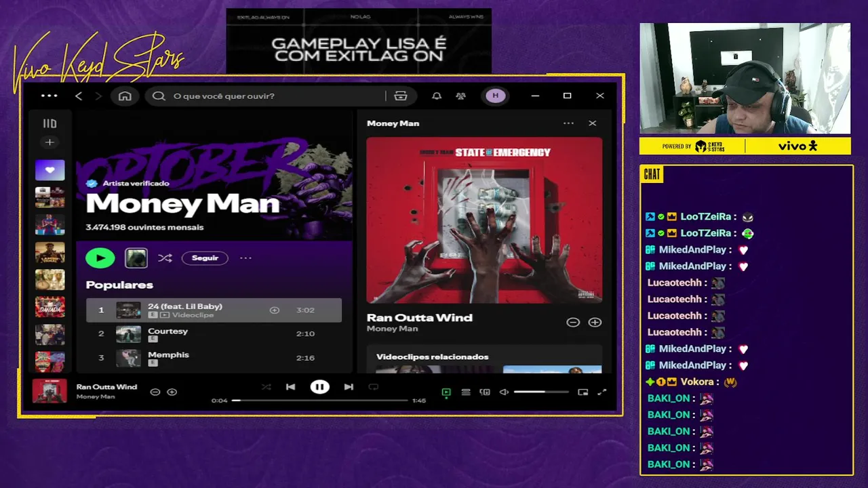Open the miniplayer icon
This screenshot has width=868, height=488.
click(x=583, y=392)
